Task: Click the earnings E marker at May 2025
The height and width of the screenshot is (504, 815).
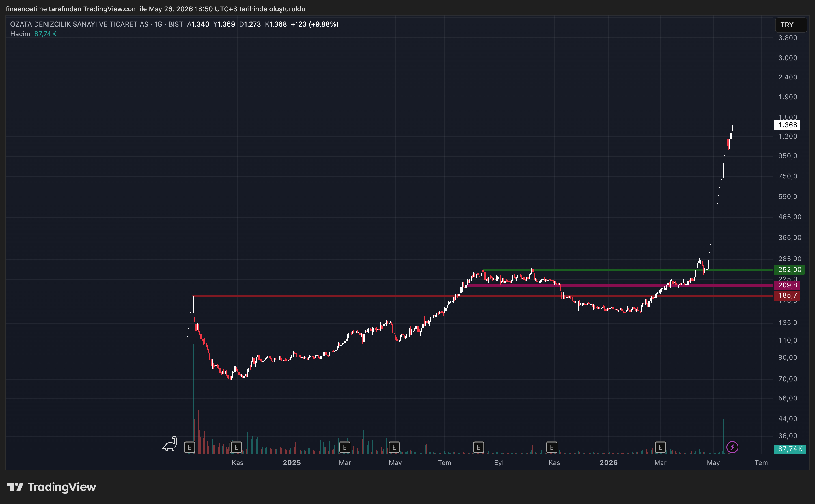Action: pos(394,447)
